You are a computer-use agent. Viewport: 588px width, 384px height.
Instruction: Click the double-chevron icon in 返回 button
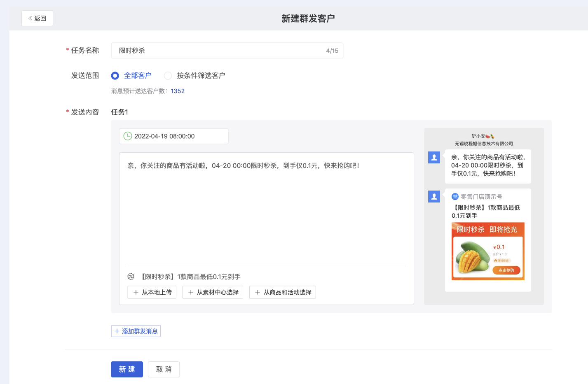(x=30, y=18)
